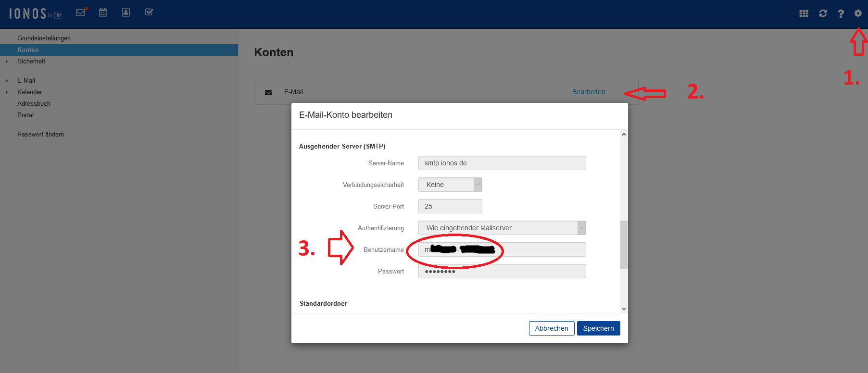Open the settings gear icon

coord(858,13)
